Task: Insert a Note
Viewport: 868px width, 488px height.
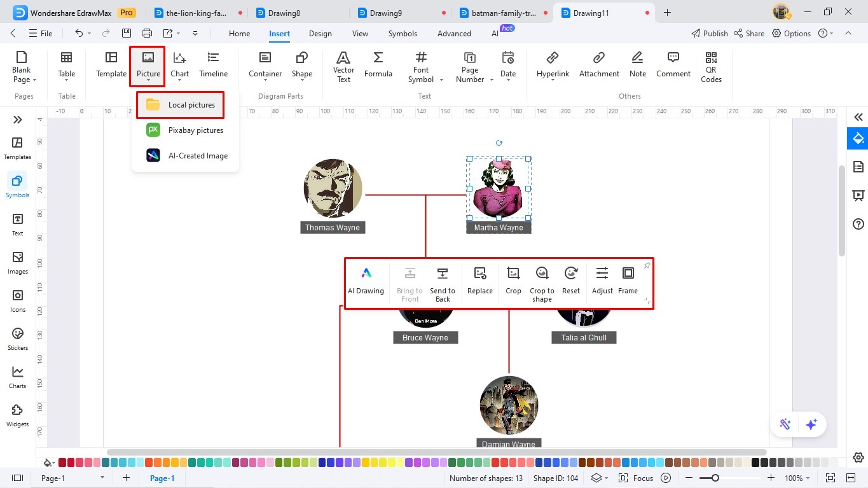Action: coord(638,65)
